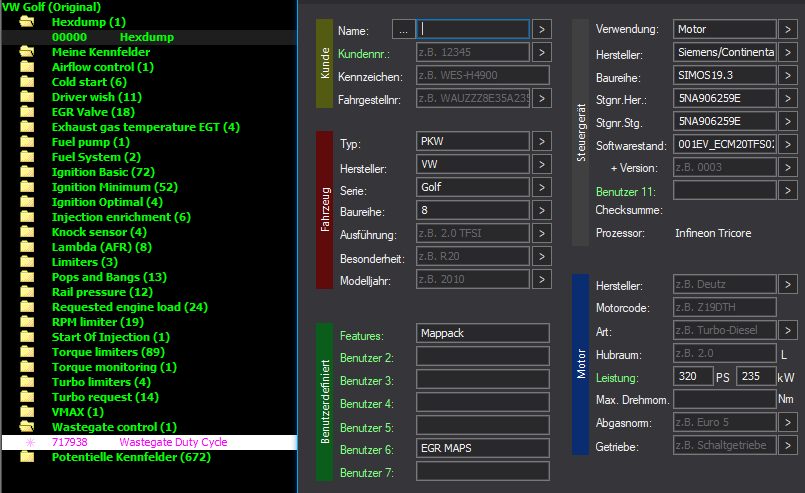This screenshot has width=805, height=493.
Task: Click the Fuel System folder icon
Action: coord(27,157)
